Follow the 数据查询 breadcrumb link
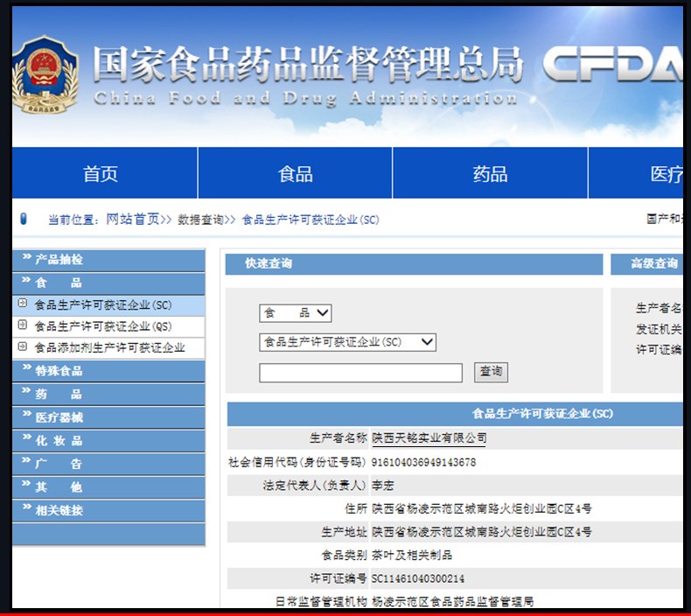 coord(200,220)
